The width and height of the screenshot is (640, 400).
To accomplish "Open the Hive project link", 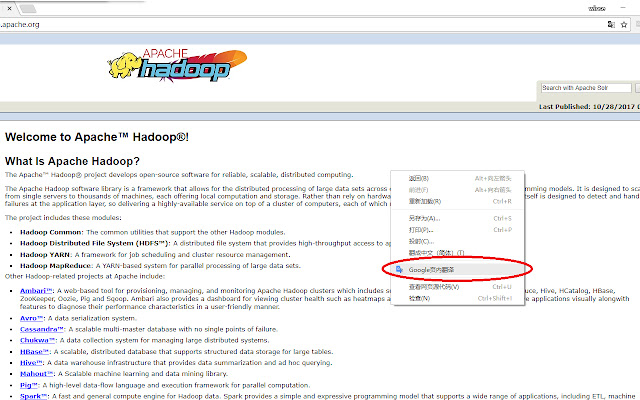I will click(x=31, y=362).
